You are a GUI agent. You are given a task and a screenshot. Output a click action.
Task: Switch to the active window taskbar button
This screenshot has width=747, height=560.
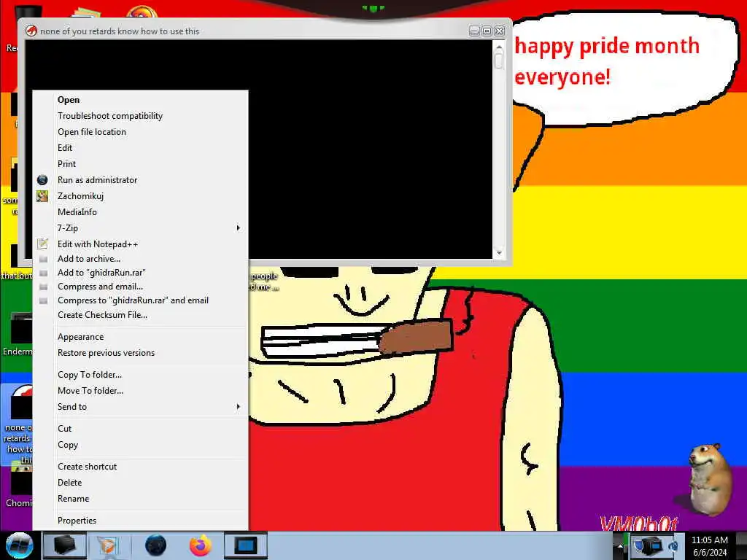coord(246,545)
